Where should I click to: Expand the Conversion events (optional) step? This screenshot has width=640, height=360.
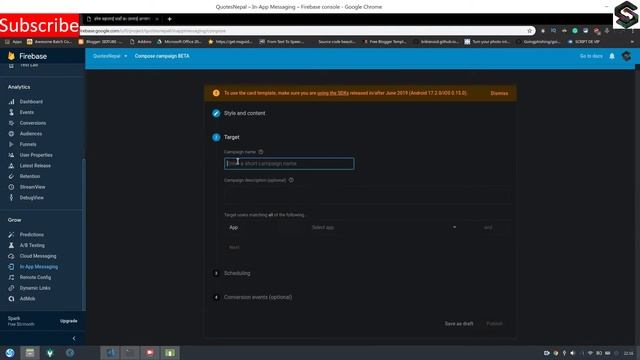pos(258,297)
